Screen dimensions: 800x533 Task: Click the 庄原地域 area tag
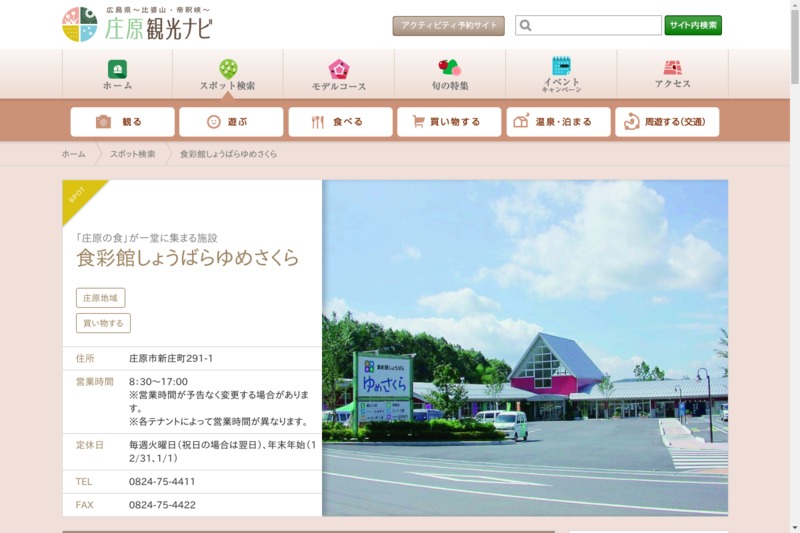click(x=100, y=298)
